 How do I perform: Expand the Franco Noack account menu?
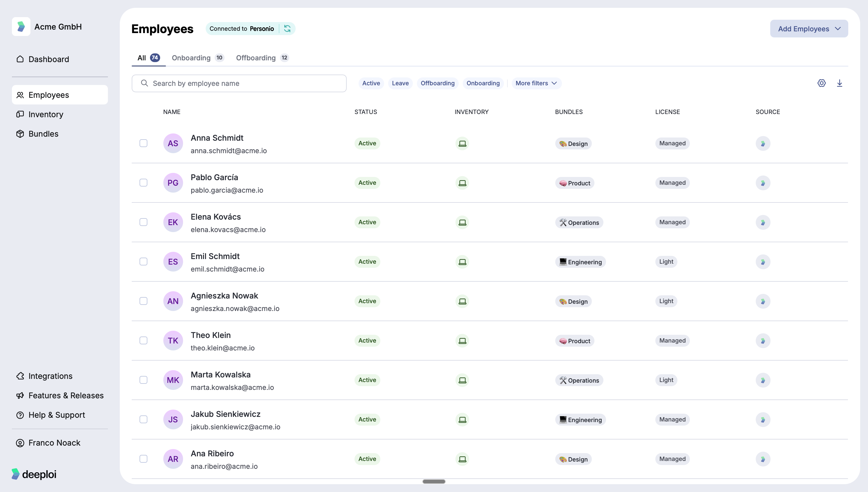(x=54, y=442)
